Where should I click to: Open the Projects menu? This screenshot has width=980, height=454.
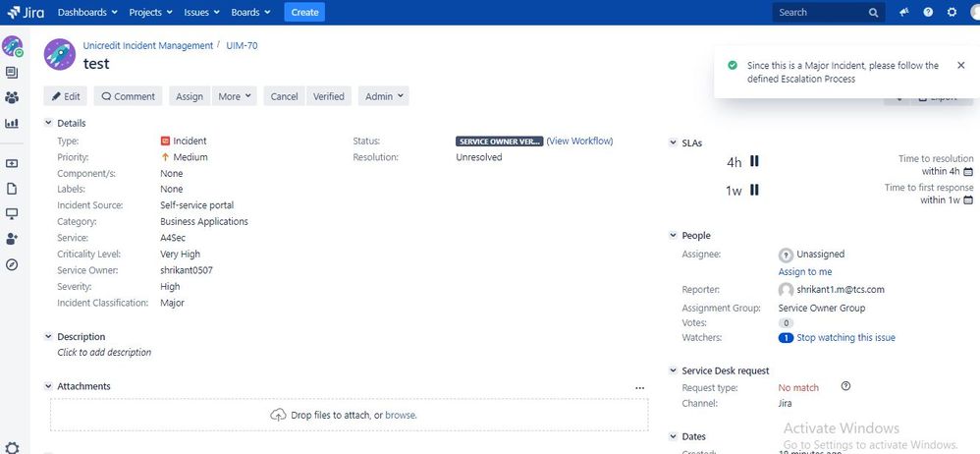(150, 12)
